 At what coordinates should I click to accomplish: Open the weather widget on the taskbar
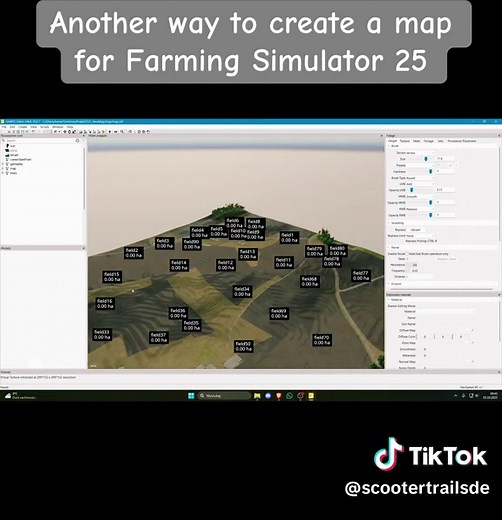(x=20, y=396)
